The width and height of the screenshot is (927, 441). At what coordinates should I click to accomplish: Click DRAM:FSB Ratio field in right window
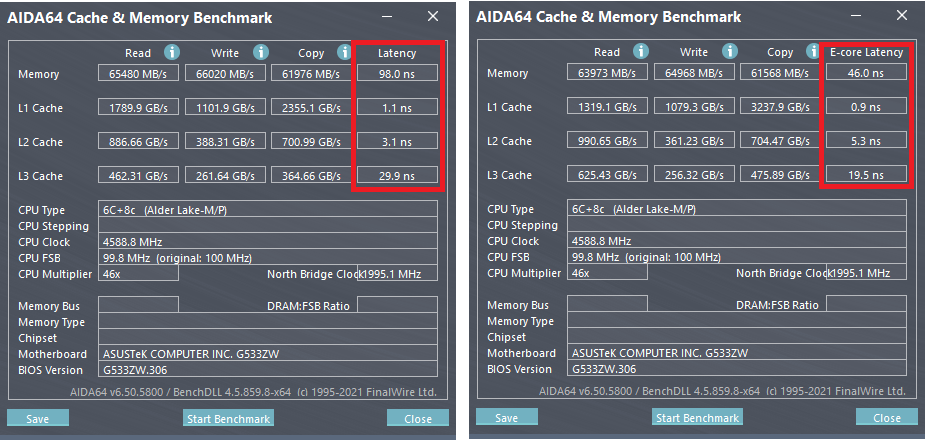866,303
